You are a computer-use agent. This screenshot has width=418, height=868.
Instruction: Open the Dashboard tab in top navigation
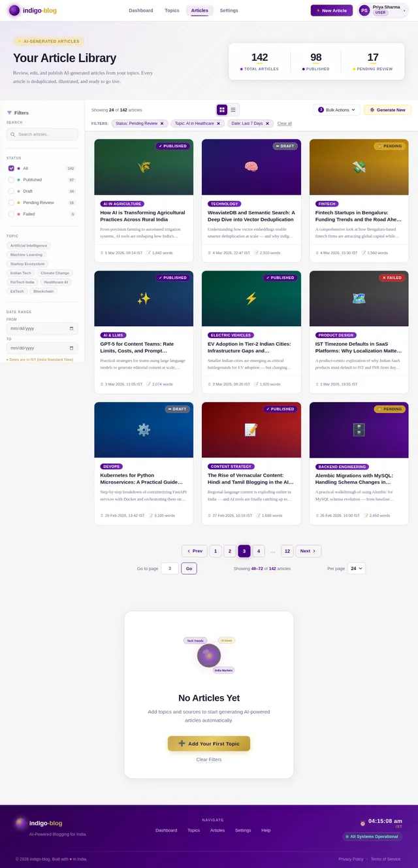pyautogui.click(x=141, y=10)
